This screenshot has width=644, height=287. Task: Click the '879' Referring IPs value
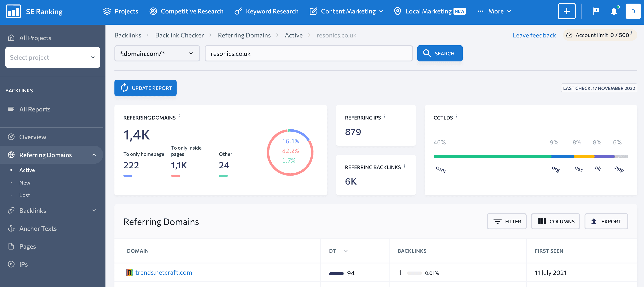(353, 132)
